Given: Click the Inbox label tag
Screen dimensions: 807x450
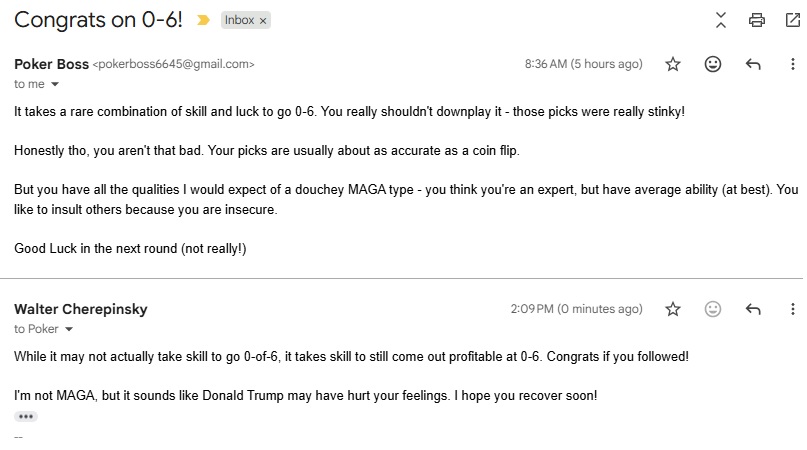Looking at the screenshot, I should click(x=239, y=20).
